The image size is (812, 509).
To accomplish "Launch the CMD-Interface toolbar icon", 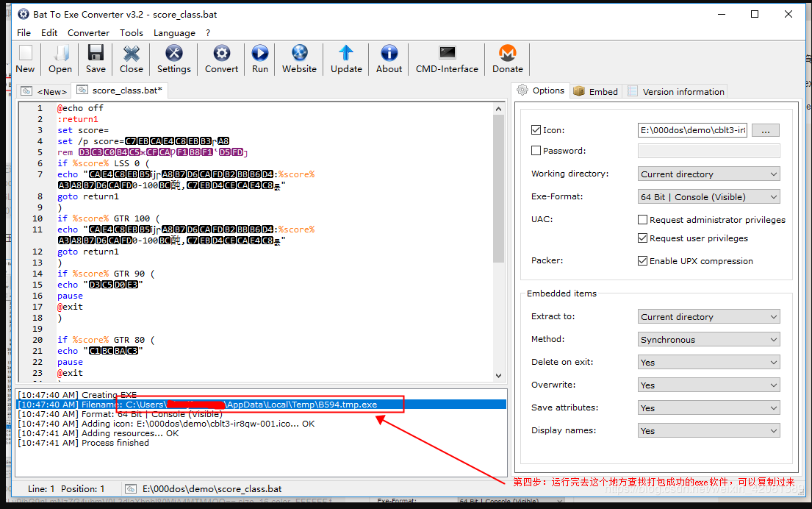I will click(447, 59).
